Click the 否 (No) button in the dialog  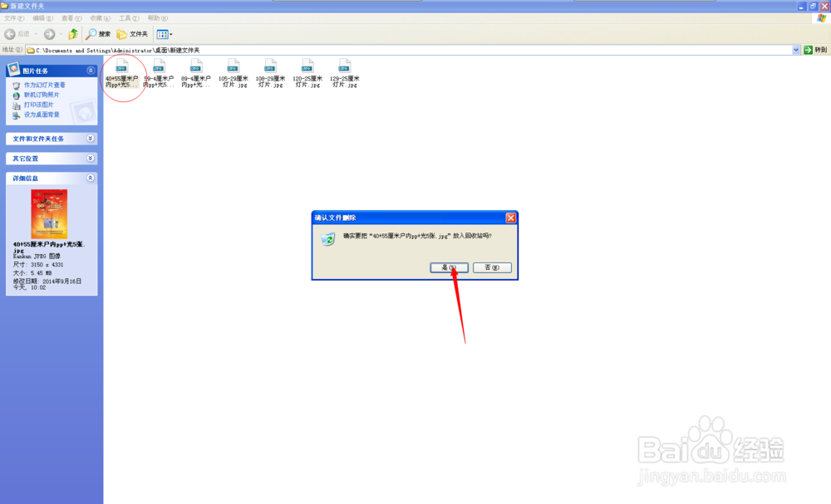tap(492, 267)
